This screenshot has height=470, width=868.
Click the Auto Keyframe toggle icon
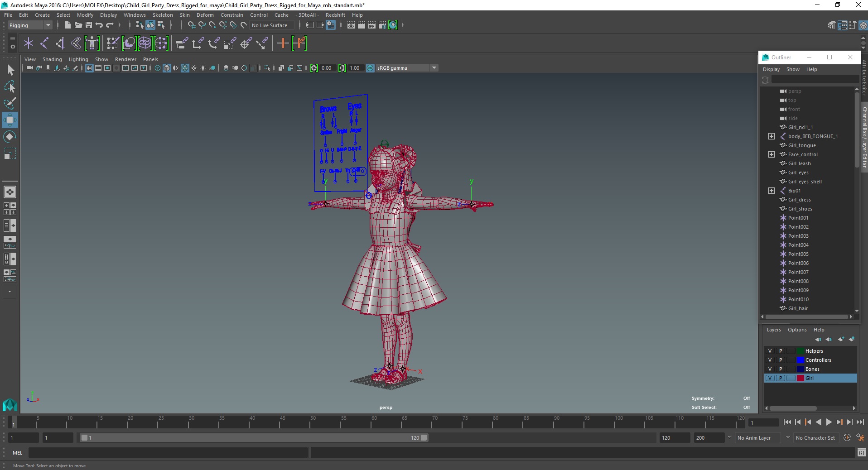point(847,438)
